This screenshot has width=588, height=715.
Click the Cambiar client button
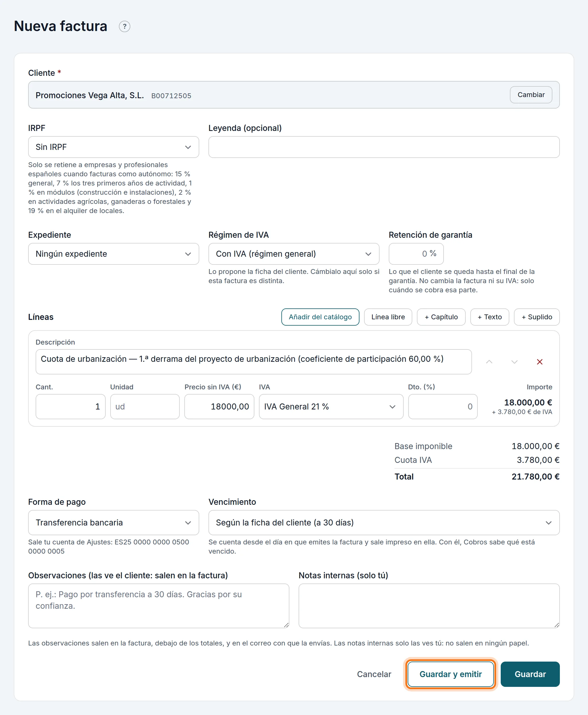pos(531,95)
